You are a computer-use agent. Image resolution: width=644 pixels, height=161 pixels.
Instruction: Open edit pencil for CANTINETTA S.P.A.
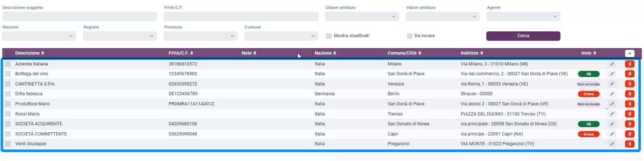pos(612,84)
